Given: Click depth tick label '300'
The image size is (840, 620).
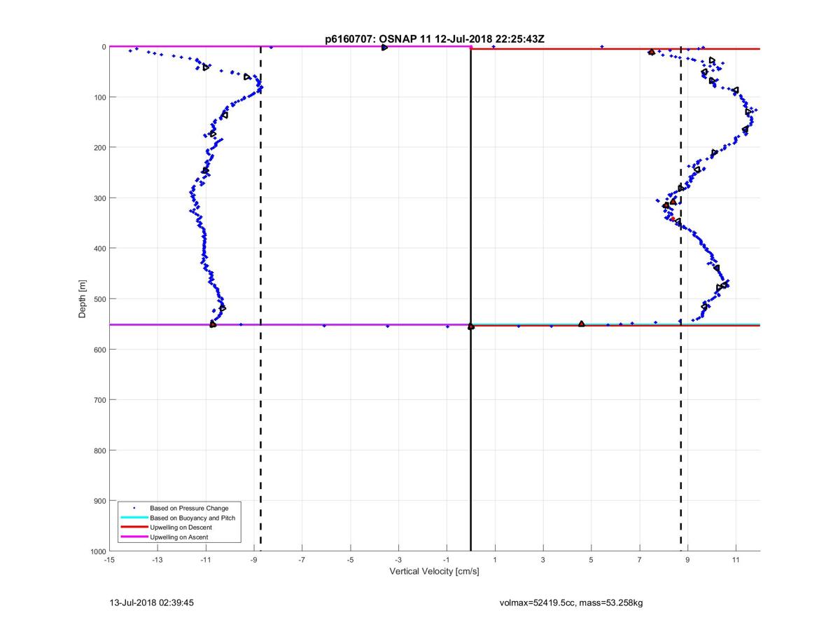Looking at the screenshot, I should [99, 198].
